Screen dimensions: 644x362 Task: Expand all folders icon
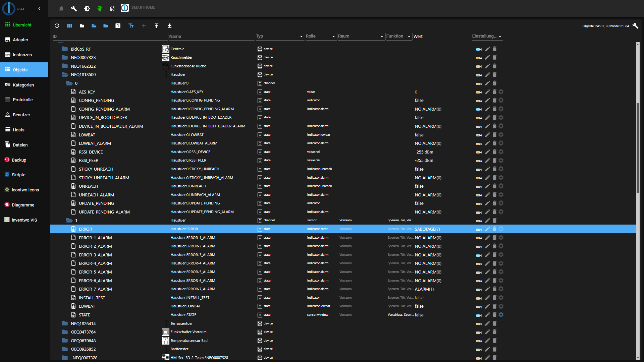click(94, 26)
